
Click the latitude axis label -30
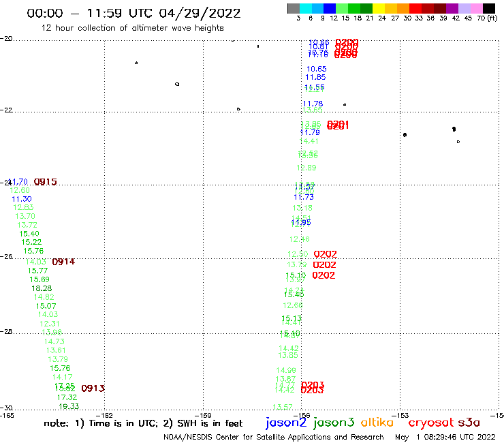(6, 408)
